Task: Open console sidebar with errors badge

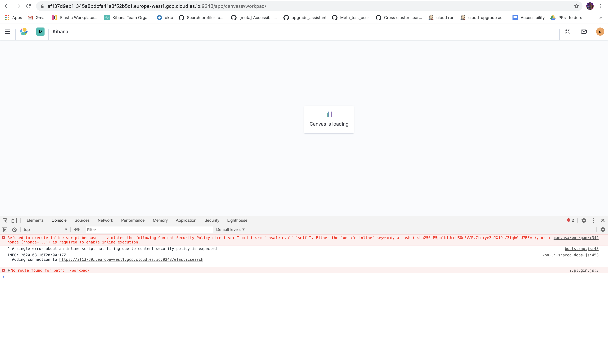Action: point(570,220)
